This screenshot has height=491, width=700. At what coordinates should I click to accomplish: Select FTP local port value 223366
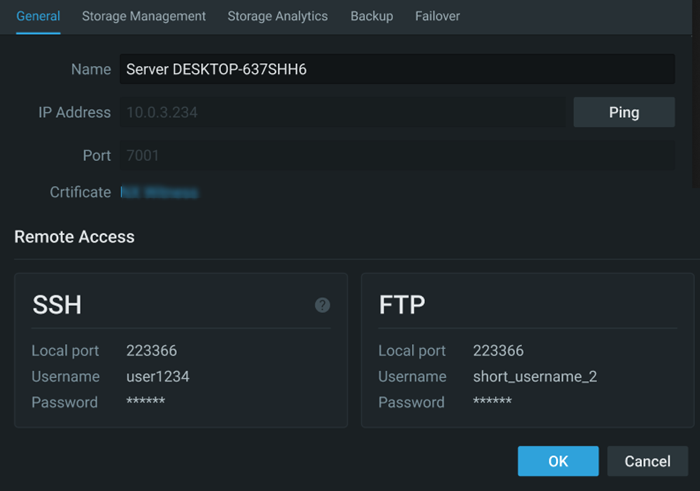[x=498, y=351]
